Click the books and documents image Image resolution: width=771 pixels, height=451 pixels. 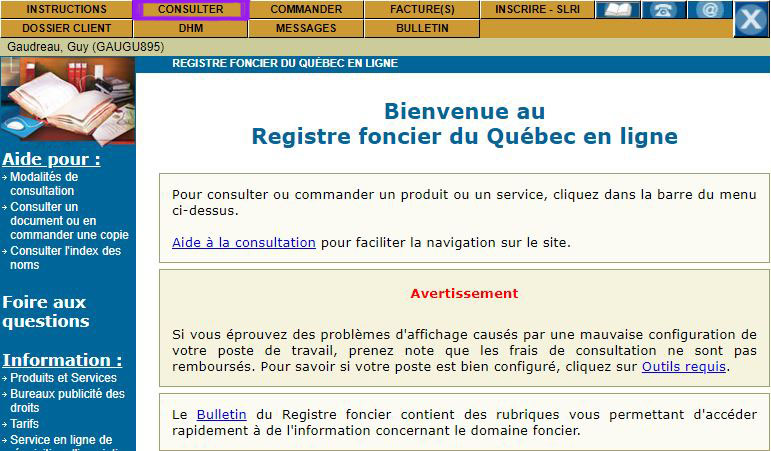67,102
